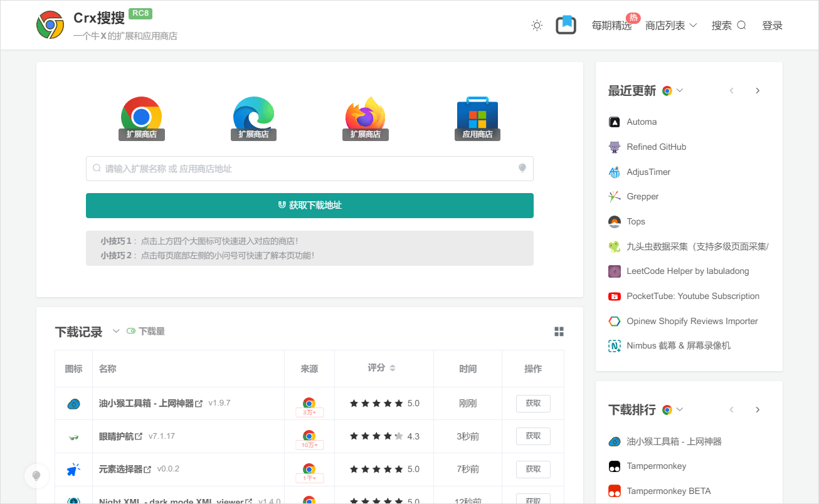Focus the extension name search input
Viewport: 819px width, 504px height.
(310, 169)
